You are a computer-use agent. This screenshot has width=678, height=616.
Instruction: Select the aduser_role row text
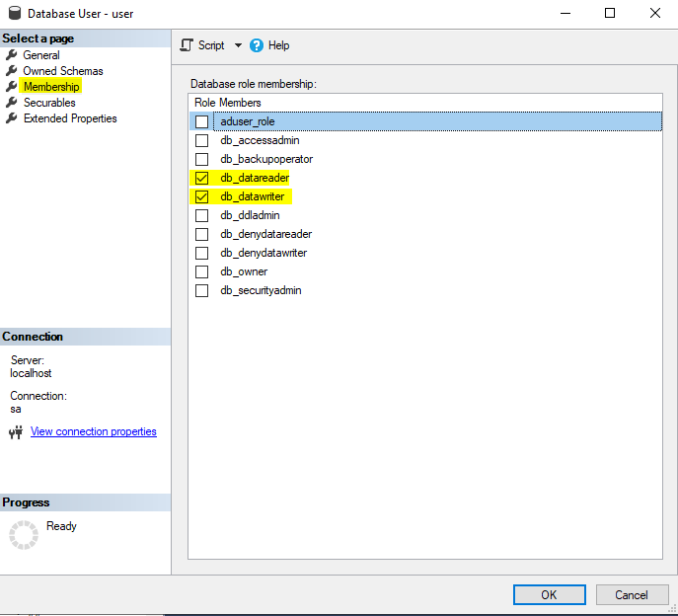(248, 121)
